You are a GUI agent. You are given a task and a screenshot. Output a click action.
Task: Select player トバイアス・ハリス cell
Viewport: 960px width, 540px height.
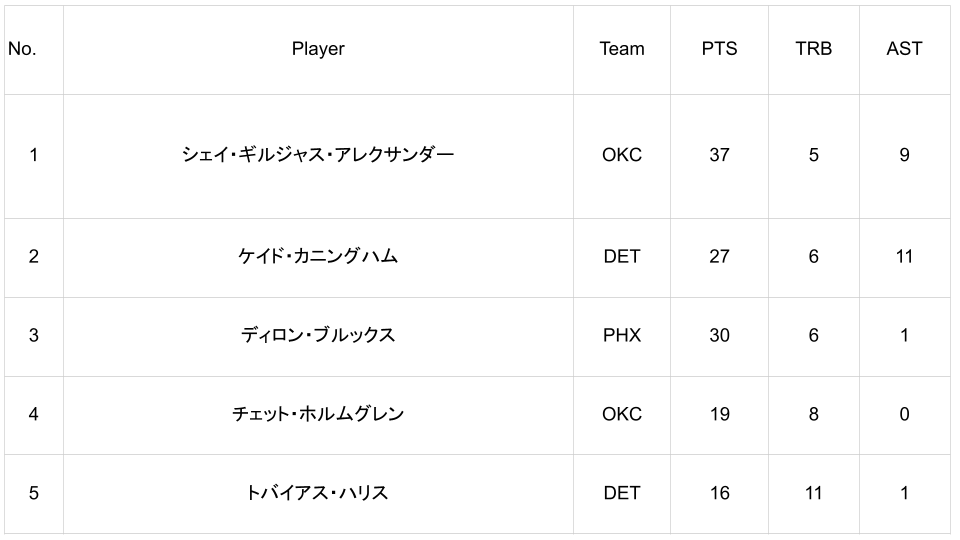[318, 493]
